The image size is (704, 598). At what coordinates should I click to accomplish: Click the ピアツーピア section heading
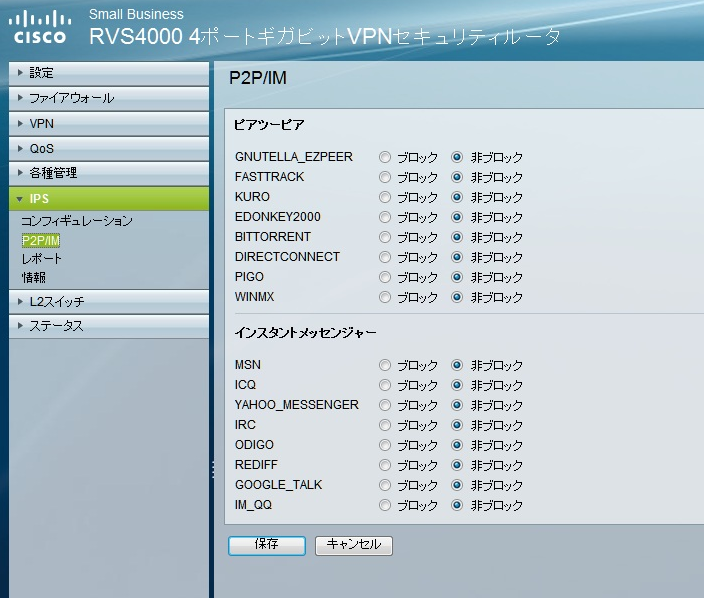pyautogui.click(x=269, y=125)
